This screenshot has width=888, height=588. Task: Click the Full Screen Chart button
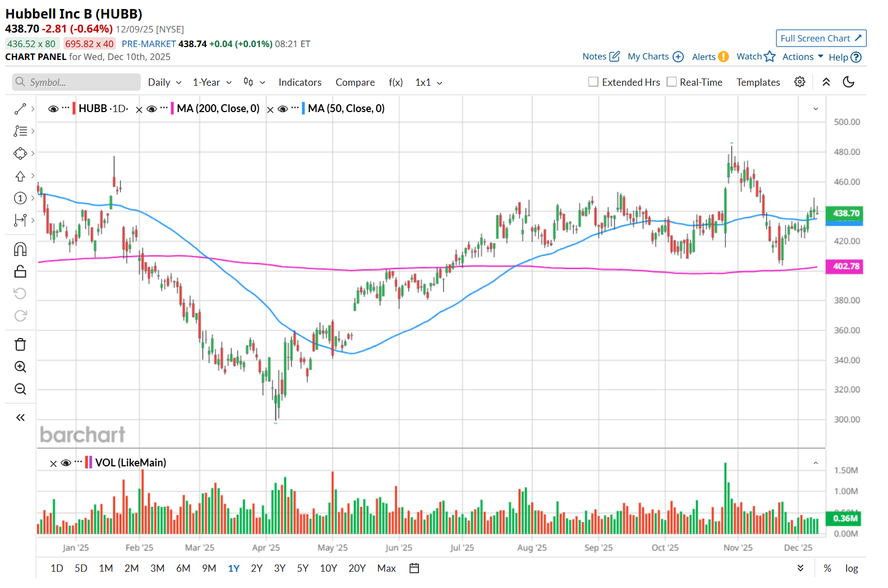pos(821,38)
